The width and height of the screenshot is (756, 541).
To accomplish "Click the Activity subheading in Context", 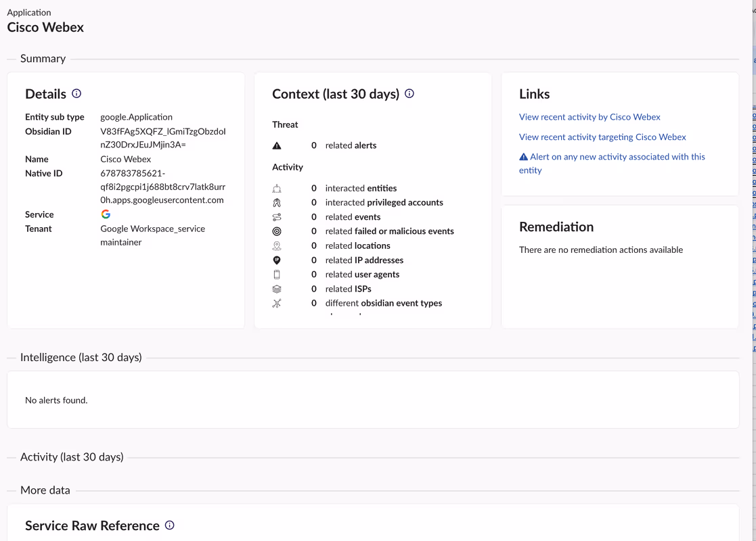I will [288, 167].
